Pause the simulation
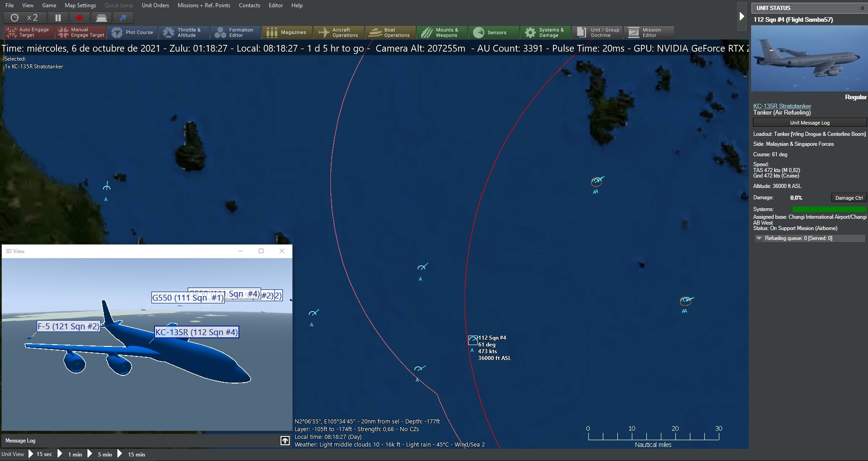This screenshot has width=868, height=461. [x=58, y=18]
